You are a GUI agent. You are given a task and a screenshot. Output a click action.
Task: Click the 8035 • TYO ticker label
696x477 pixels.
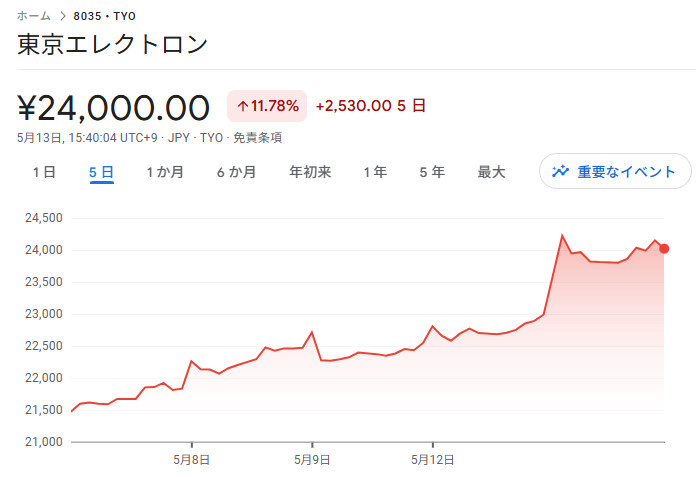coord(105,16)
